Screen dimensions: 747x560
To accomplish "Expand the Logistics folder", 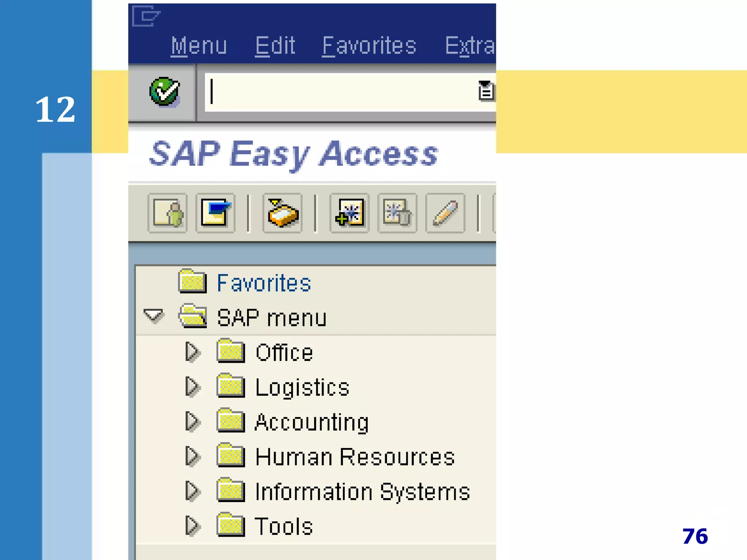I will tap(192, 387).
